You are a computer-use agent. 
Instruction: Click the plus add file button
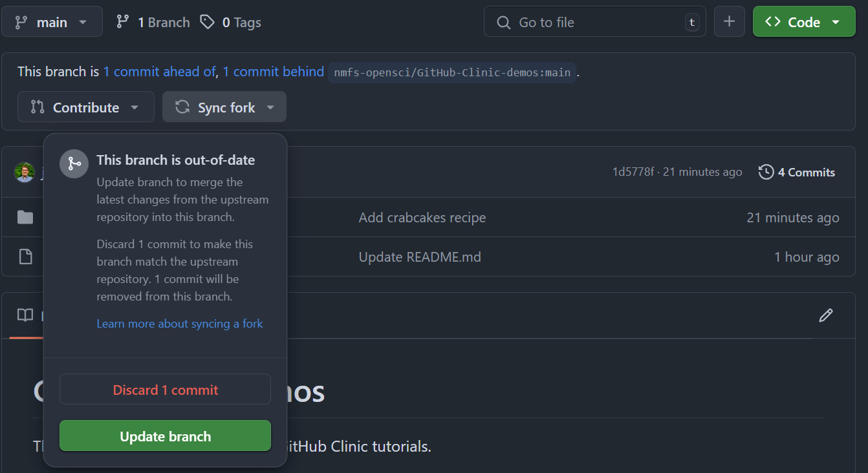[729, 22]
